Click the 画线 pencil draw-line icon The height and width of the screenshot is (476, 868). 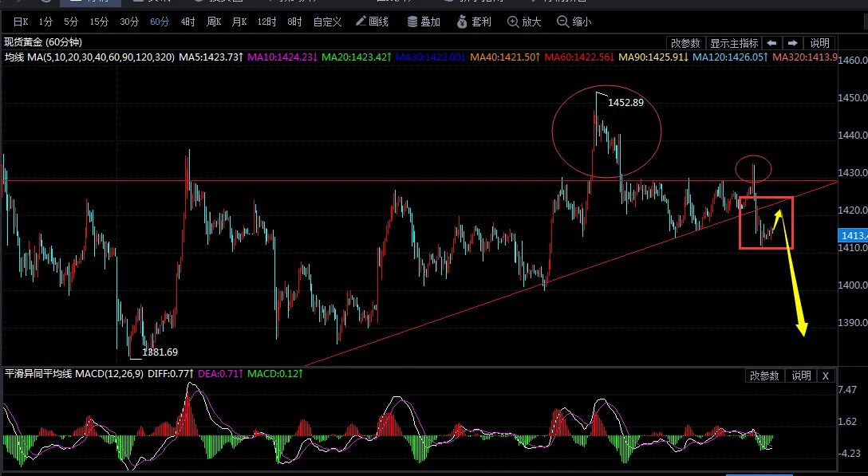[x=361, y=21]
